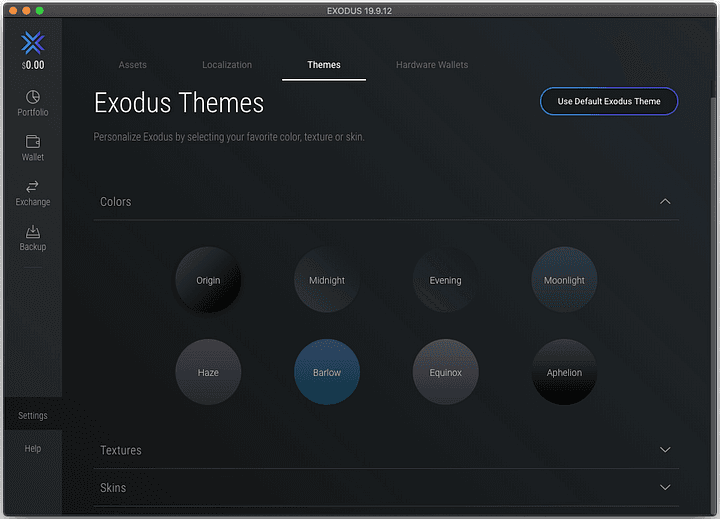The height and width of the screenshot is (519, 720).
Task: Collapse the Colors section chevron
Action: tap(665, 201)
